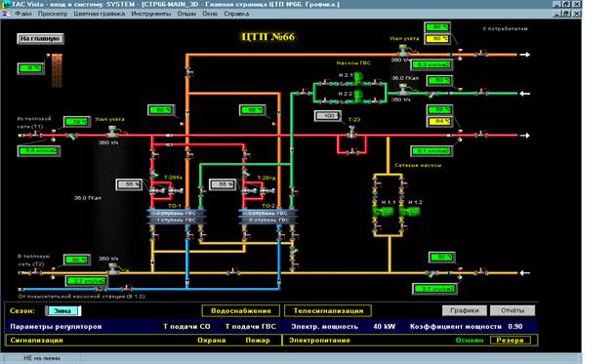Click the TAC Vista title bar icon
The height and width of the screenshot is (364, 616).
click(6, 4)
